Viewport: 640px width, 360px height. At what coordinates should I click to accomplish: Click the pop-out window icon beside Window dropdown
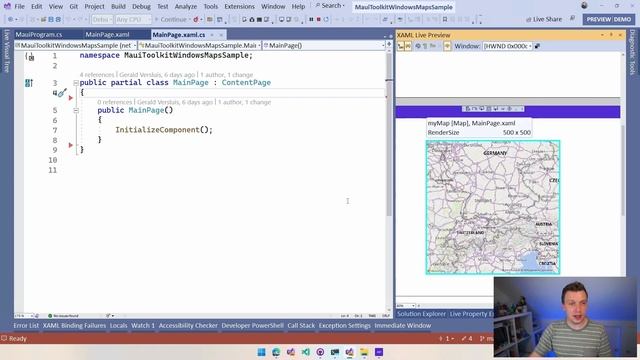coord(537,46)
